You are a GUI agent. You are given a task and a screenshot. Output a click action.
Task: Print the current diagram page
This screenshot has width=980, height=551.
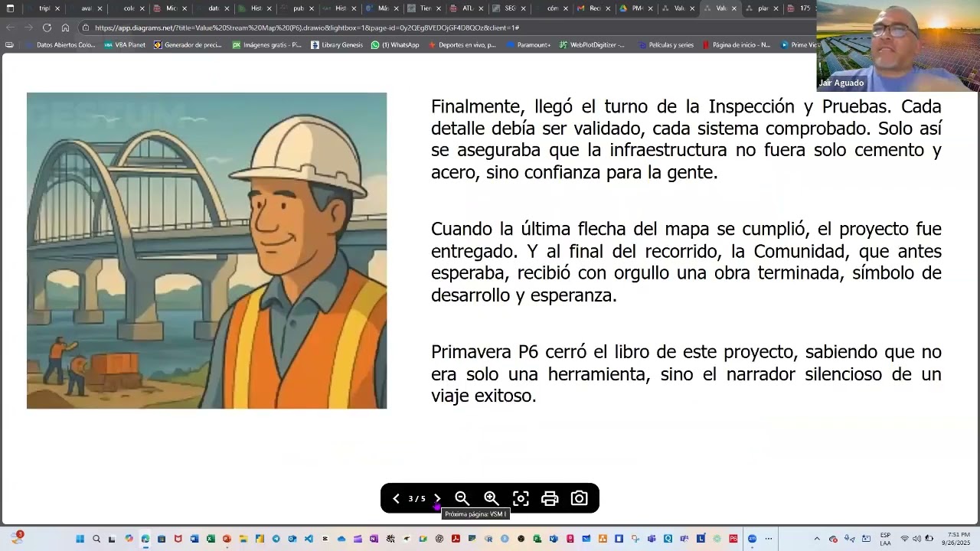(x=550, y=498)
